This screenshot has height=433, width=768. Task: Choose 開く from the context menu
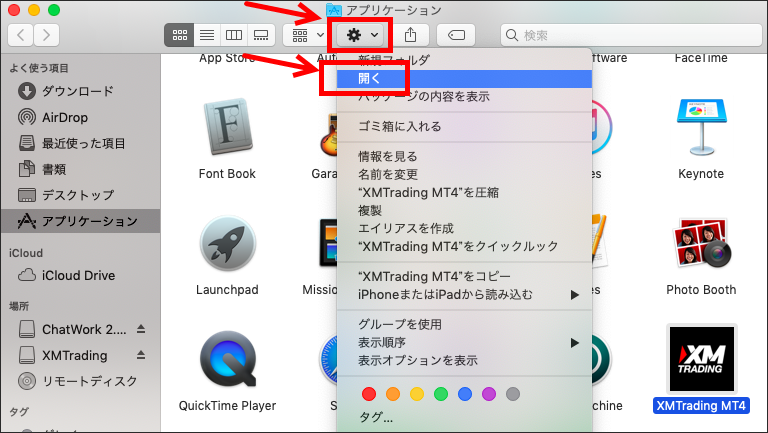click(x=368, y=78)
